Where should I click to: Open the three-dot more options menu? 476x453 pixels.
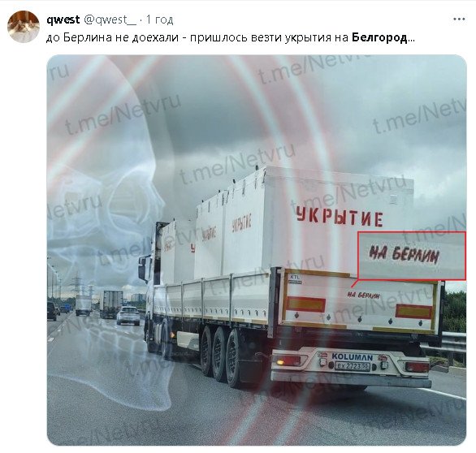[x=459, y=19]
